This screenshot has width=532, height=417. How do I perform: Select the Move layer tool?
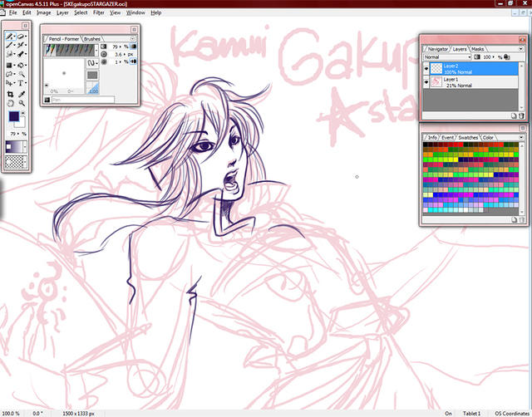coord(9,83)
